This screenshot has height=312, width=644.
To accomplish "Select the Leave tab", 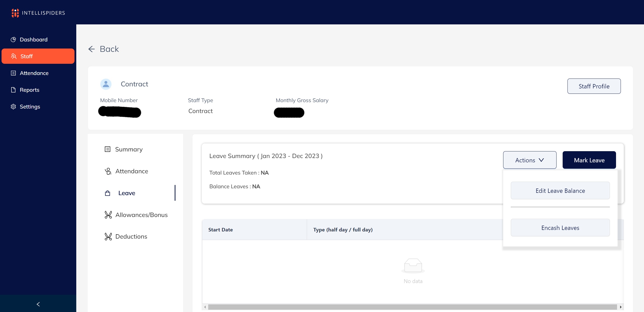I will [x=126, y=193].
